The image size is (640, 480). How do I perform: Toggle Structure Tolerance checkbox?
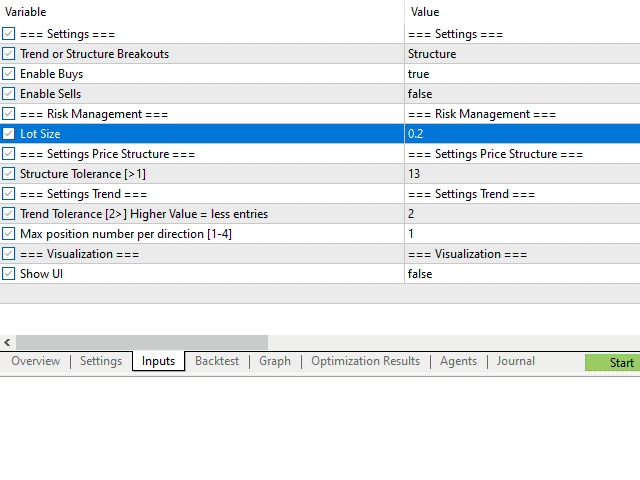[x=9, y=173]
